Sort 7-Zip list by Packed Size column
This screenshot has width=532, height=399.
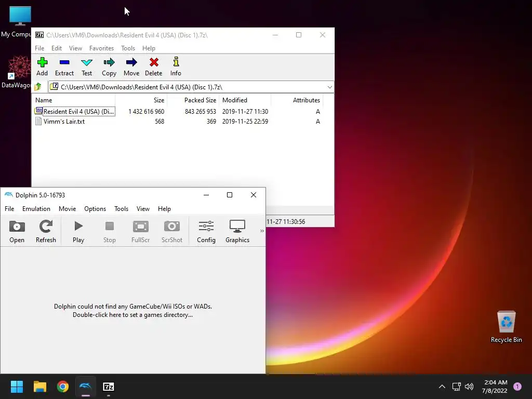tap(193, 100)
